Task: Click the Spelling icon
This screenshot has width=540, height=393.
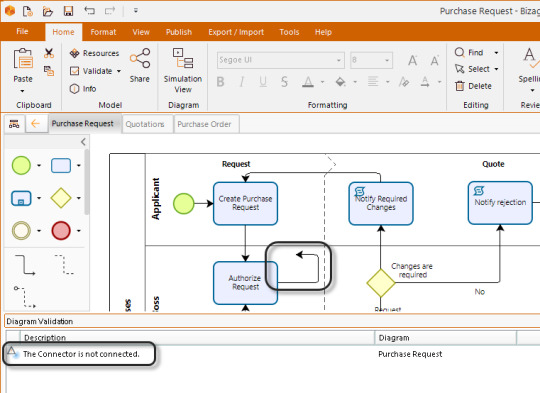Action: click(530, 59)
